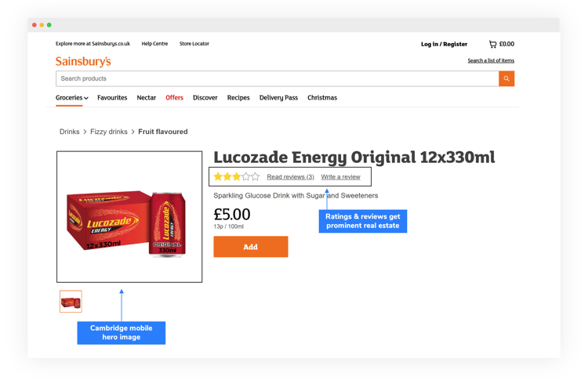Open the Offers menu item
The height and width of the screenshot is (384, 588).
click(x=174, y=98)
